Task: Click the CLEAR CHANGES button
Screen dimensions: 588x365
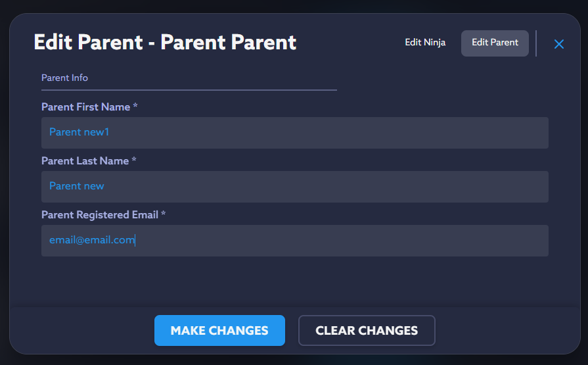Action: pyautogui.click(x=367, y=330)
